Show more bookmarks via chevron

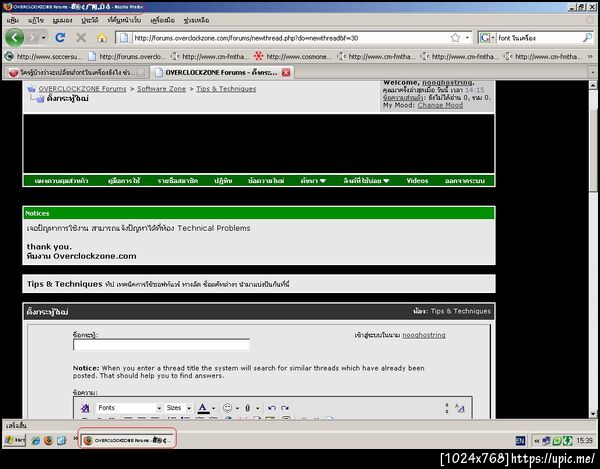coord(590,57)
